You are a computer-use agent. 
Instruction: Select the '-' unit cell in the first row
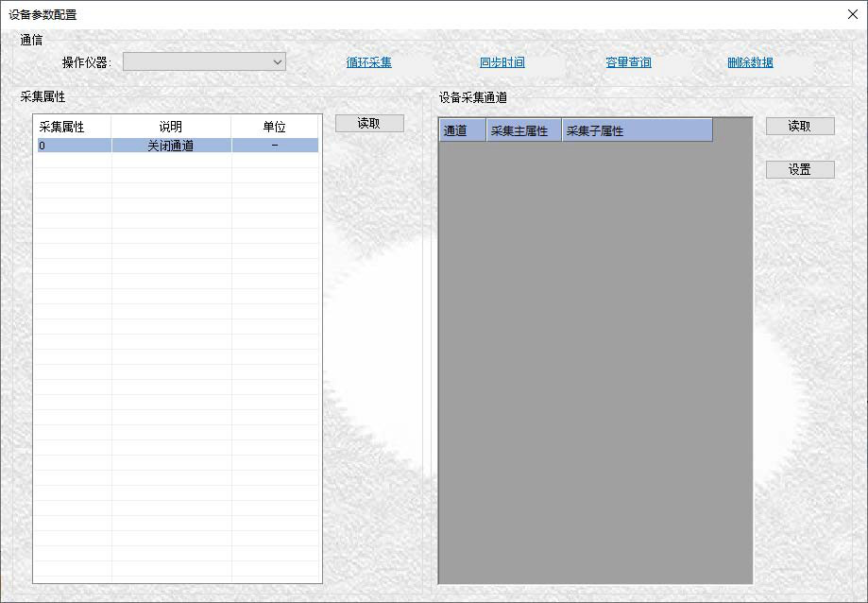(x=275, y=146)
